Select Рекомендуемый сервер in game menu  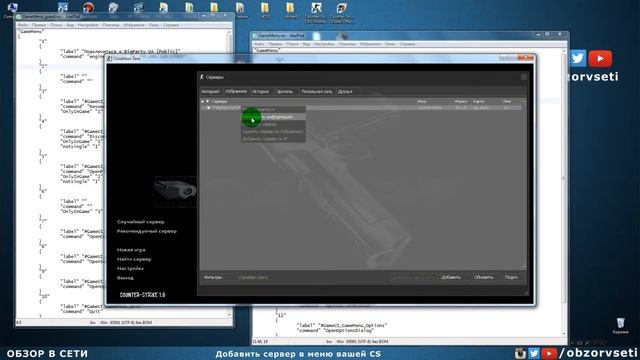[x=147, y=231]
